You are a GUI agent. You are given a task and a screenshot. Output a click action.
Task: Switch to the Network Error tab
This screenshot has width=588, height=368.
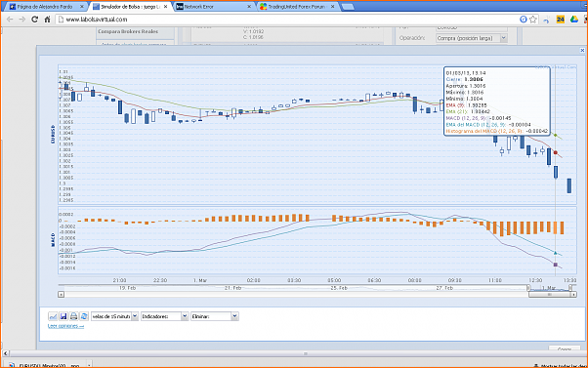214,7
